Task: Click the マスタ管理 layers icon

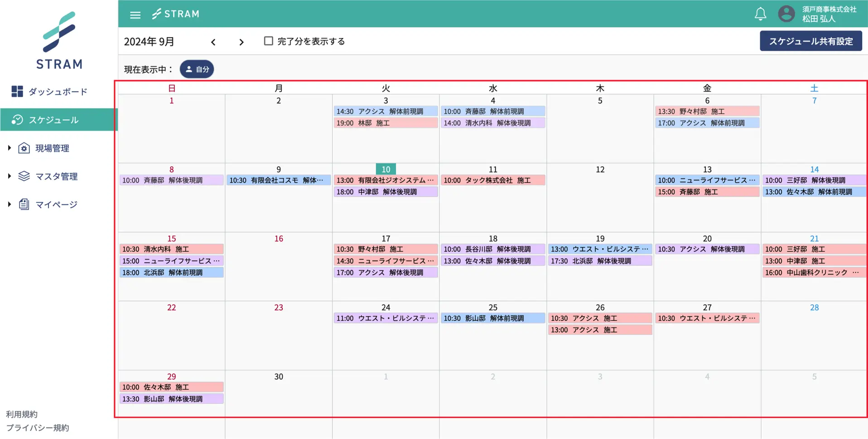Action: click(24, 176)
